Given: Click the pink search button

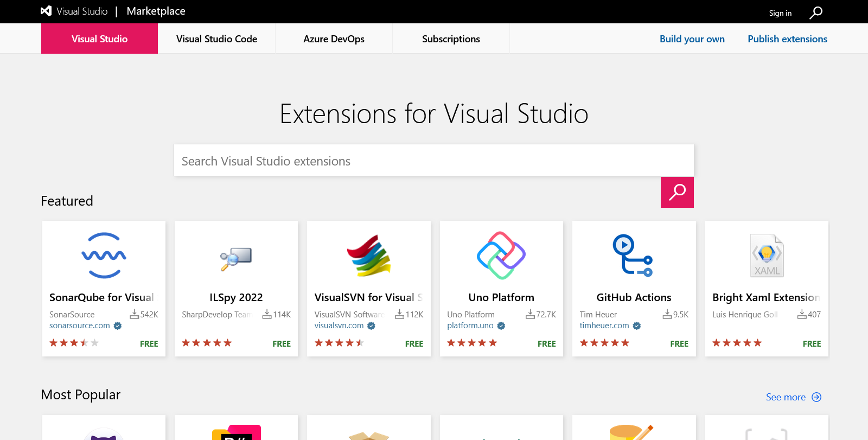Looking at the screenshot, I should click(677, 192).
